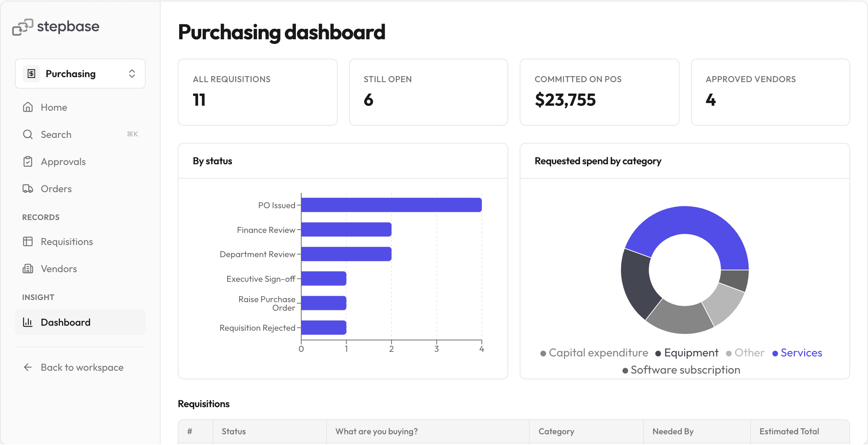Screen dimensions: 868x445
Task: Sort by Status column header
Action: 270,431
